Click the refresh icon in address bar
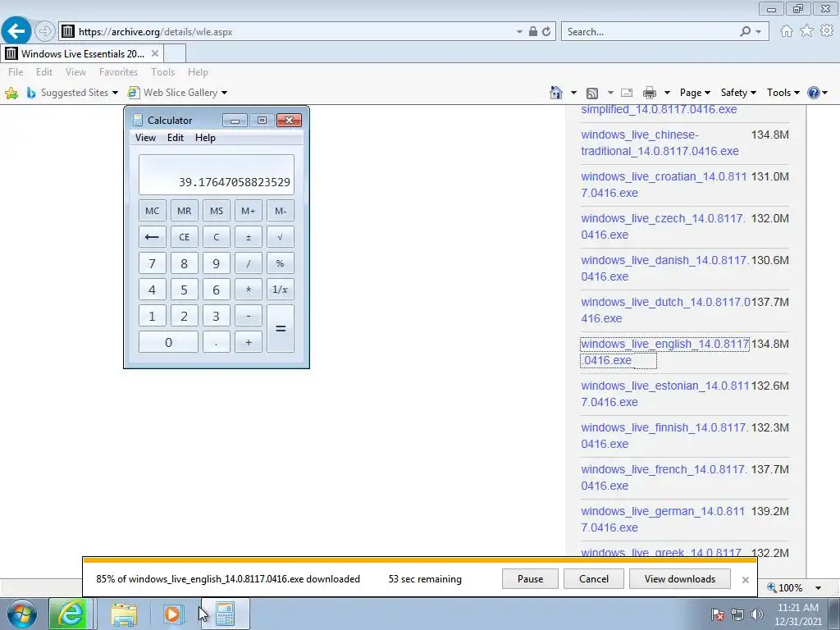Image resolution: width=840 pixels, height=630 pixels. pyautogui.click(x=546, y=32)
